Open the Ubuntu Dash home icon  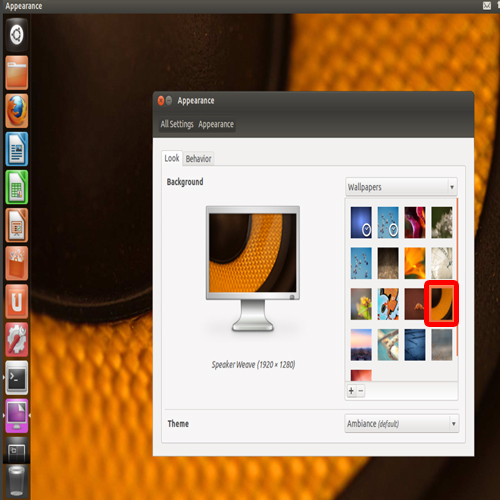click(x=16, y=35)
